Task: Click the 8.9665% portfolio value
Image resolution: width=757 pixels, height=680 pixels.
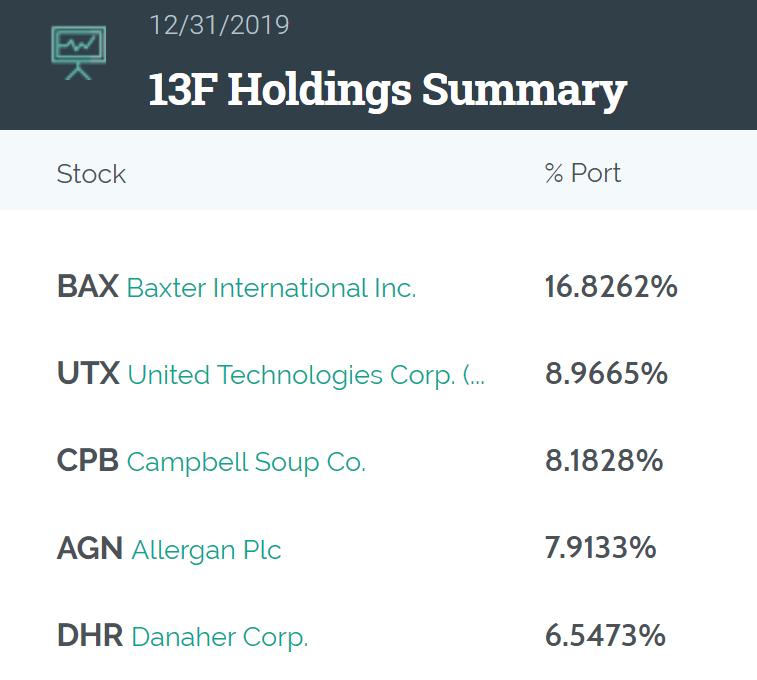Action: [606, 374]
